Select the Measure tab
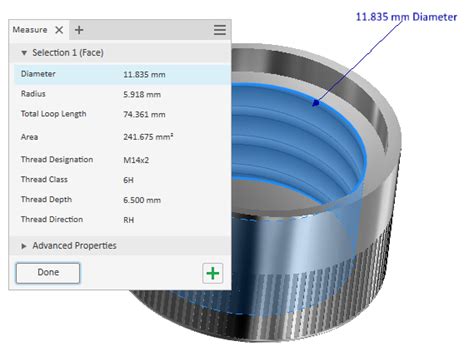The image size is (474, 361). tap(30, 30)
